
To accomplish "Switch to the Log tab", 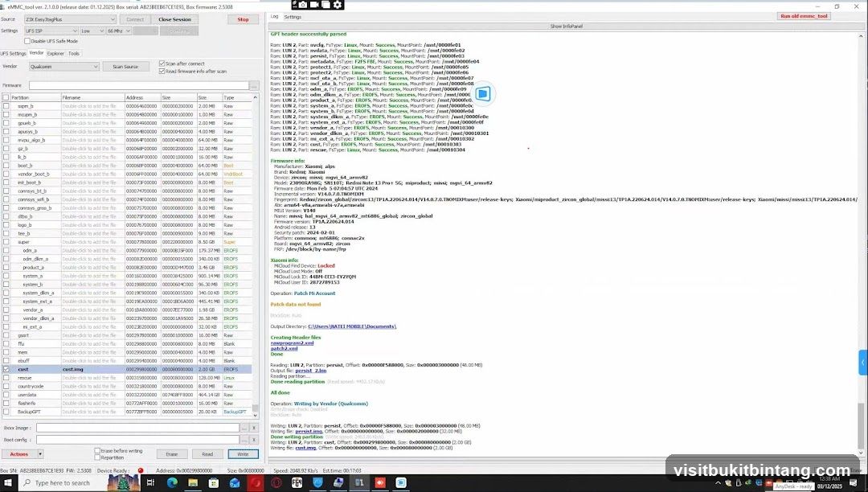I will point(274,17).
